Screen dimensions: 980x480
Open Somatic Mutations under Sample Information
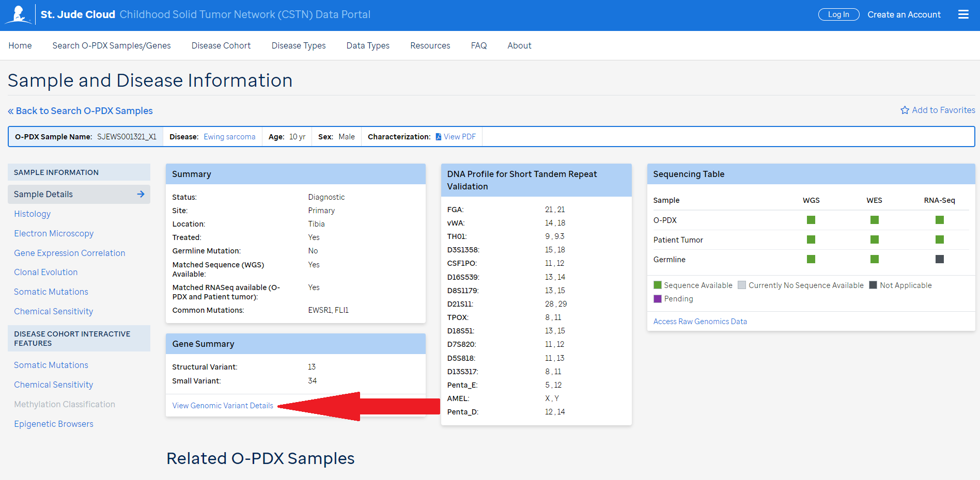[x=51, y=292]
